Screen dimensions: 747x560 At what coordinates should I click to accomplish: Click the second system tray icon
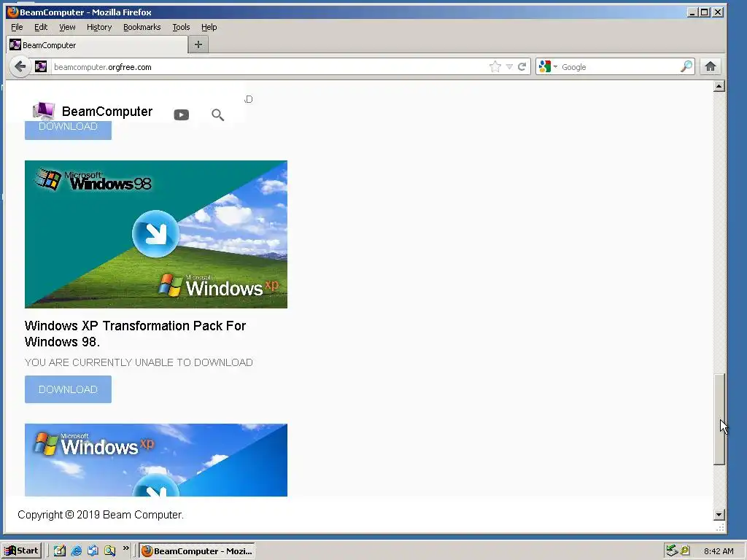[x=685, y=551]
